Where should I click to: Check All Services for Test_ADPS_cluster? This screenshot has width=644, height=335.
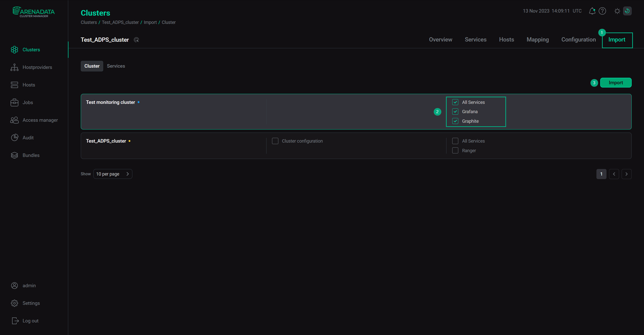click(455, 141)
